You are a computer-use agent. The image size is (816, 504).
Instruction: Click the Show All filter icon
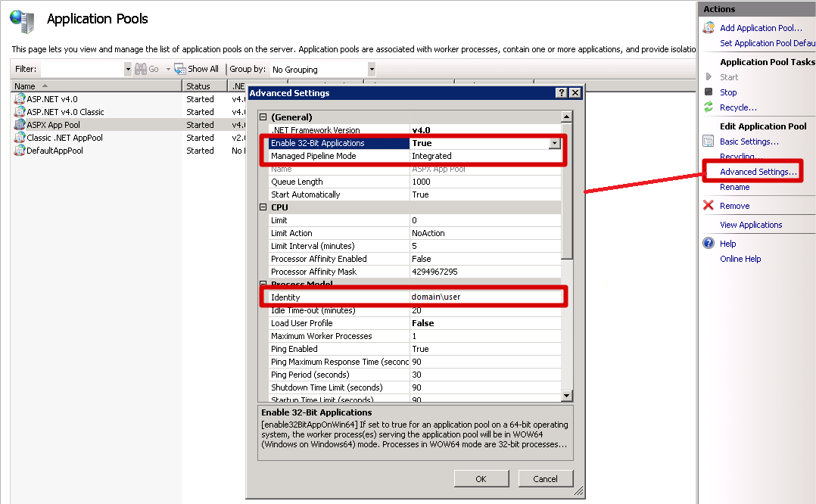pos(179,69)
